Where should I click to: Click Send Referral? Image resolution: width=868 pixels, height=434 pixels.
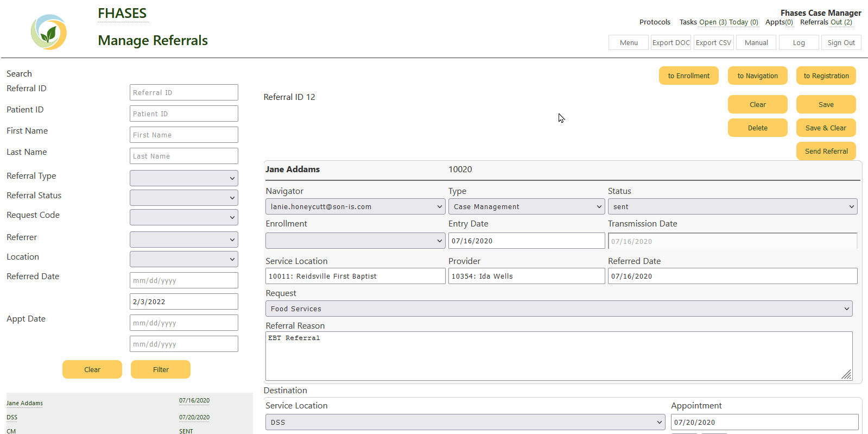pyautogui.click(x=826, y=151)
